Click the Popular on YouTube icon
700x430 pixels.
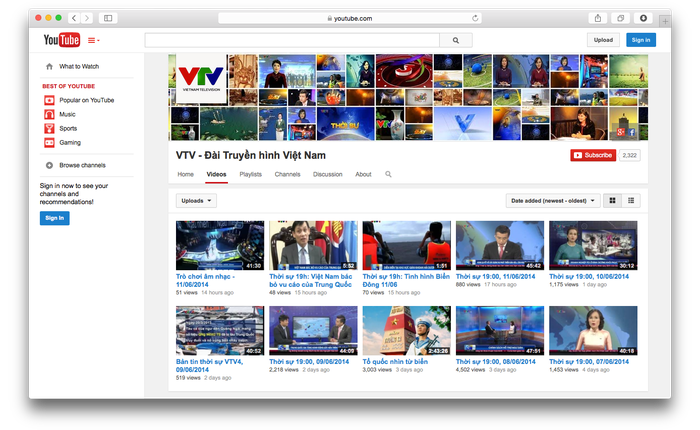[49, 100]
